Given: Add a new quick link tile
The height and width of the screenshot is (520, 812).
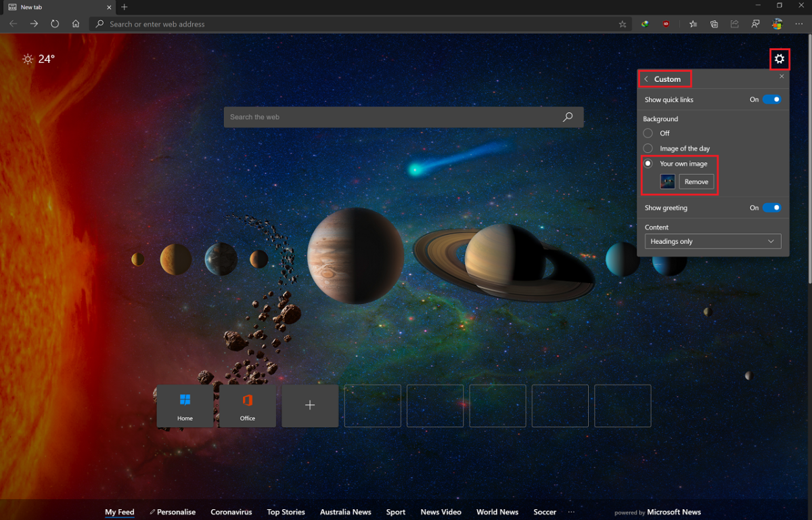Looking at the screenshot, I should [310, 406].
